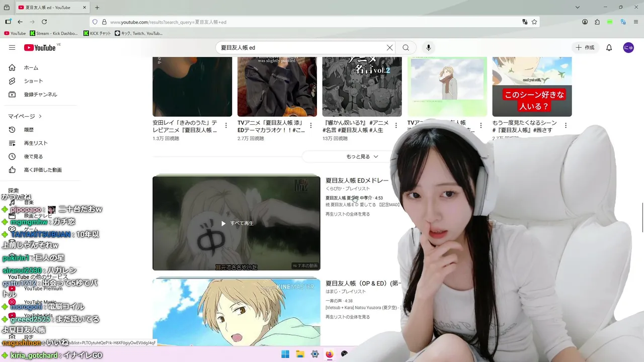Image resolution: width=644 pixels, height=362 pixels.
Task: View full playlist under OP & ED playlist
Action: click(348, 317)
